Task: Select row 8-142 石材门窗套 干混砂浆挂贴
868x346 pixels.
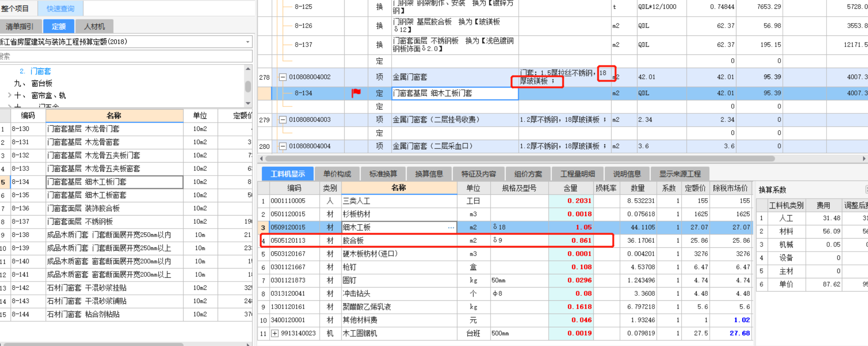Action: coord(126,288)
